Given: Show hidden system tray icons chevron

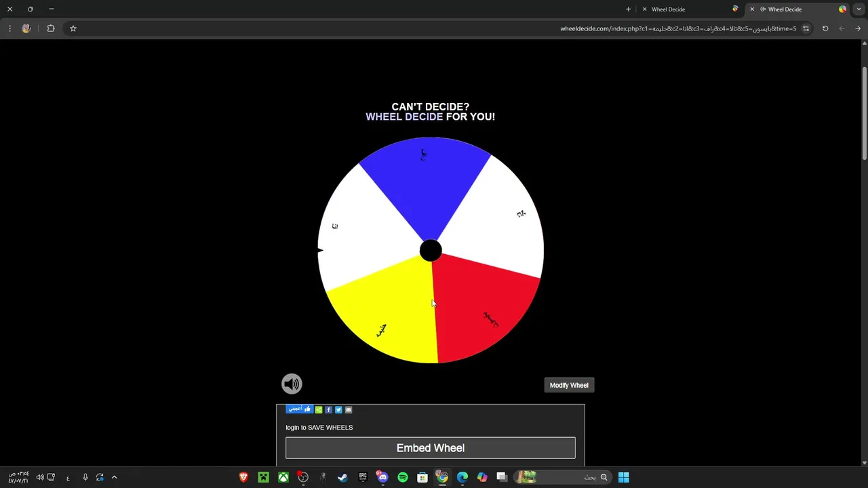Looking at the screenshot, I should (114, 477).
